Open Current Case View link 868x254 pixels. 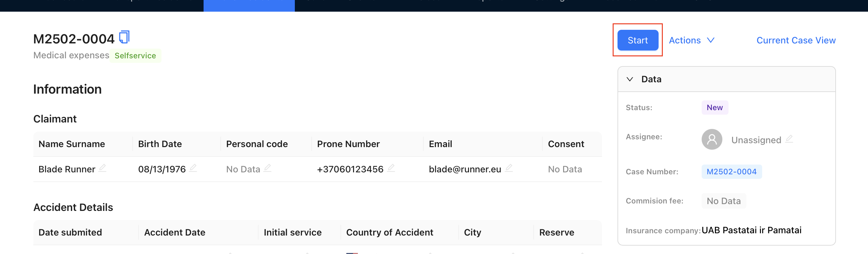pos(796,40)
